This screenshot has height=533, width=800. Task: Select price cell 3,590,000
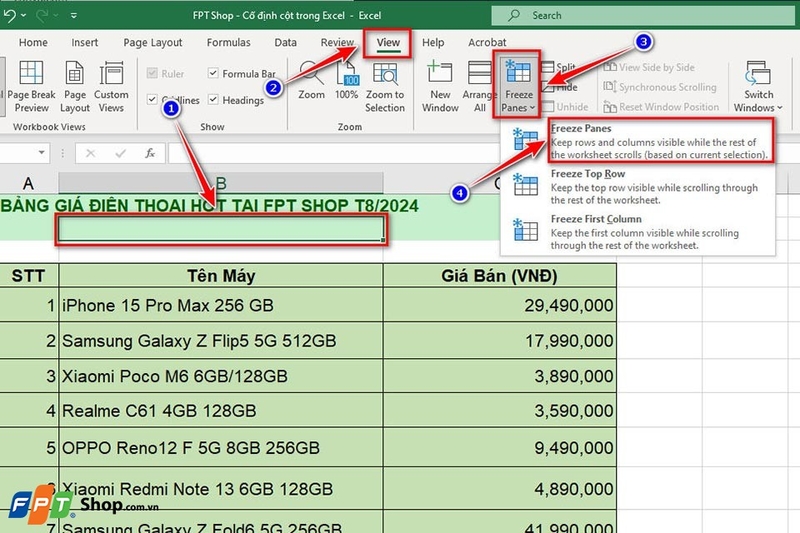click(499, 411)
